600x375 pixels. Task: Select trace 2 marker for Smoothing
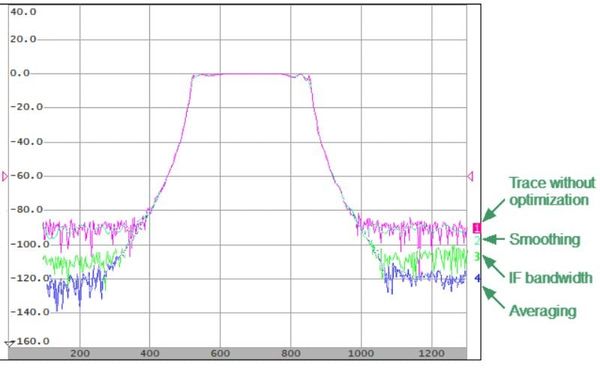coord(477,241)
